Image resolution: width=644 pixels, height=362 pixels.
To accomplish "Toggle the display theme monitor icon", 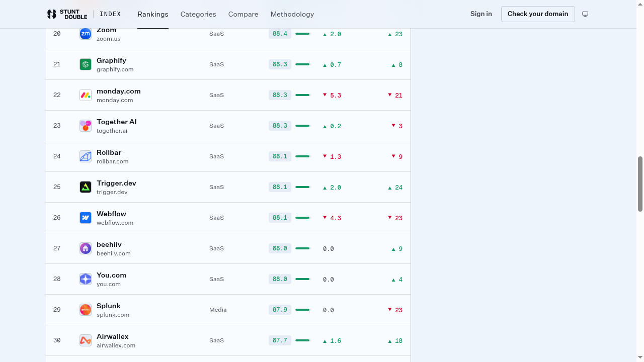I will (x=585, y=14).
